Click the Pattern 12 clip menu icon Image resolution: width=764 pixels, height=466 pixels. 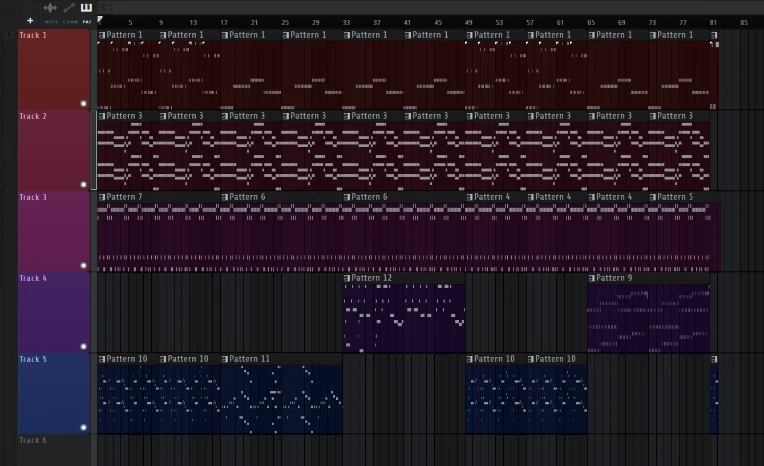(x=347, y=278)
